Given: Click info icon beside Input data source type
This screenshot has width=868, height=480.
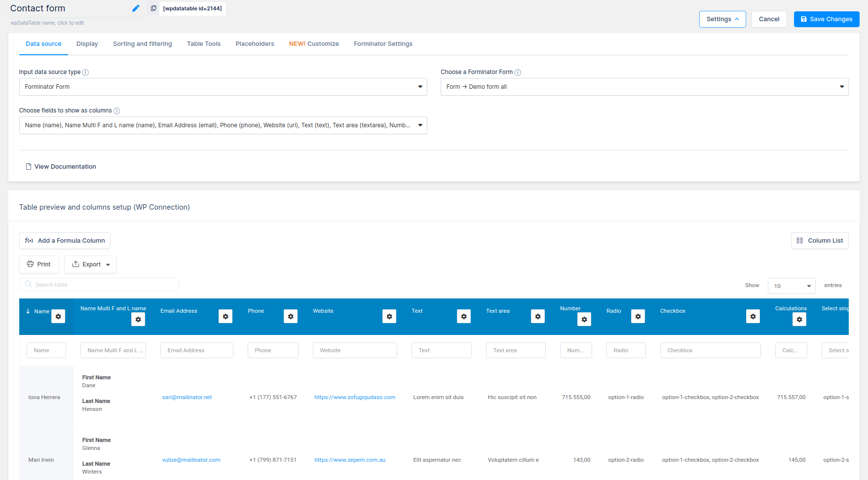Looking at the screenshot, I should click(85, 73).
